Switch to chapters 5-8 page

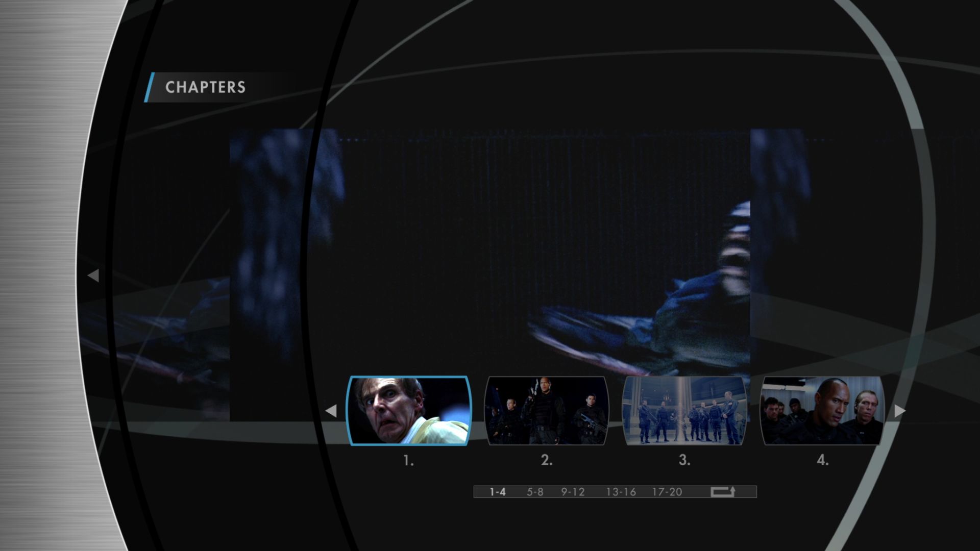[x=535, y=492]
